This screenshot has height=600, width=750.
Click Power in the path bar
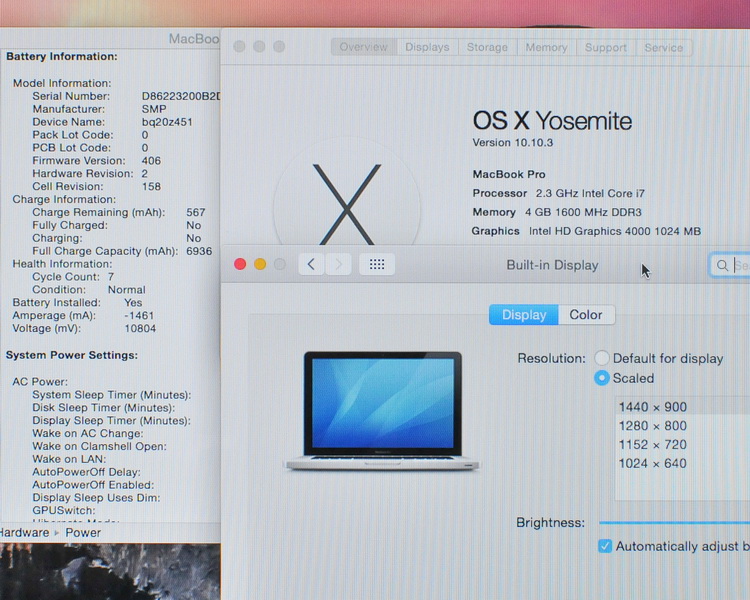pyautogui.click(x=83, y=533)
